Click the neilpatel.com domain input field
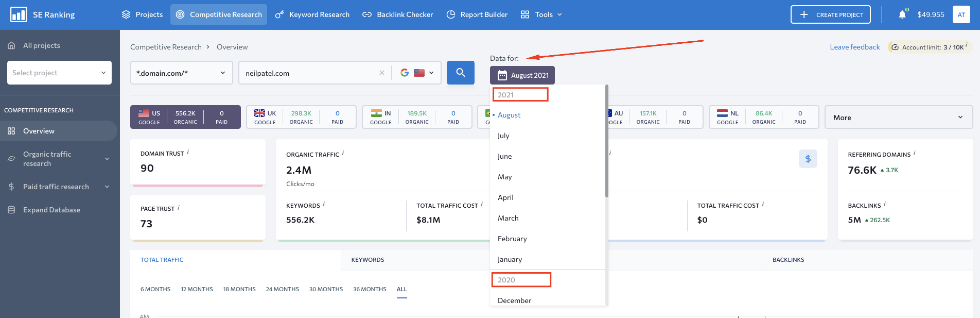Screen dimensions: 980x318 click(309, 73)
